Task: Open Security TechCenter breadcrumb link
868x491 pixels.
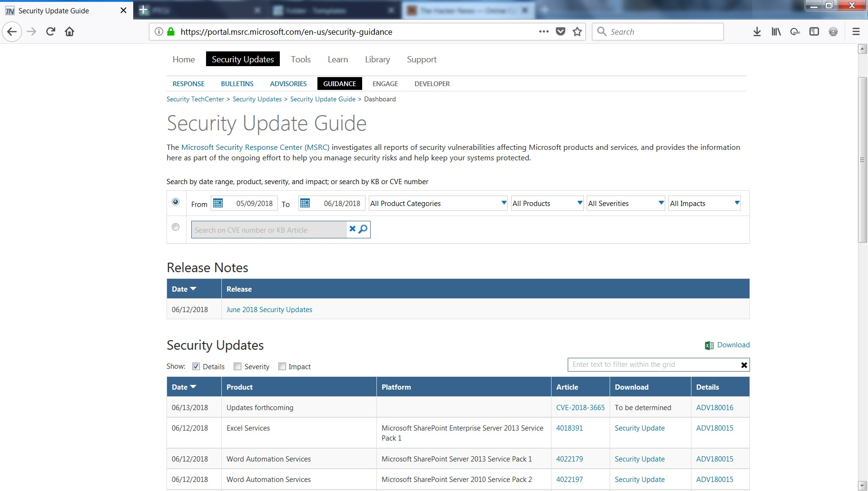Action: tap(195, 99)
